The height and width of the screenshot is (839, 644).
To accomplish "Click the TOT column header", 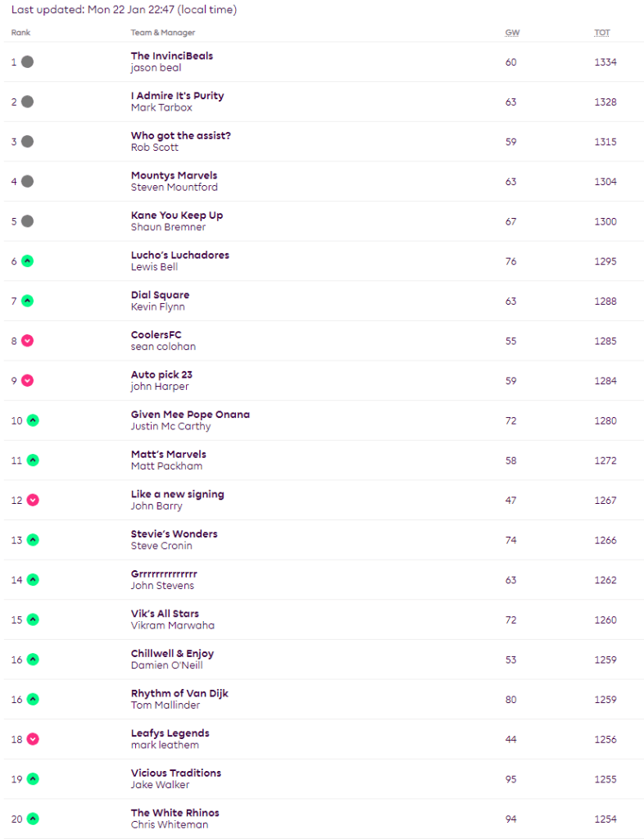I will (x=602, y=33).
